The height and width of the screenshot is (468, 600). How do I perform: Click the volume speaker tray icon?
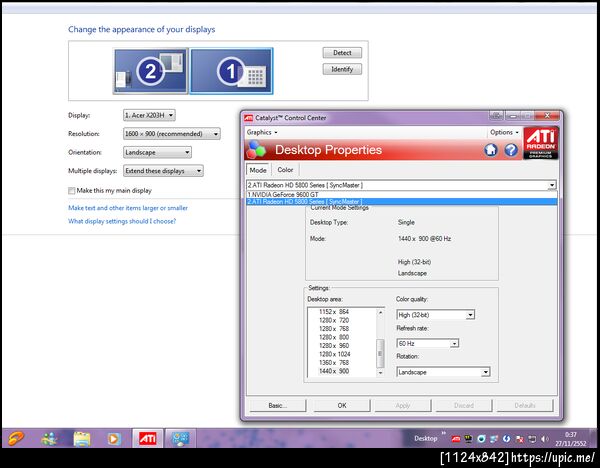[x=545, y=439]
